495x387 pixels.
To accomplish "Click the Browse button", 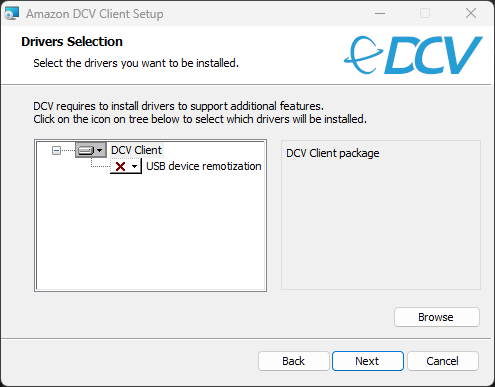I will [437, 317].
